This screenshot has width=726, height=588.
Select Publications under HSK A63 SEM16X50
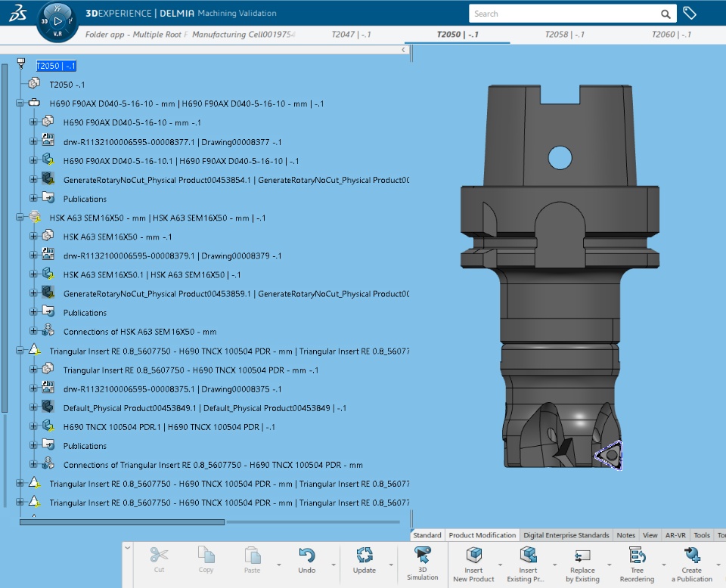(x=85, y=313)
